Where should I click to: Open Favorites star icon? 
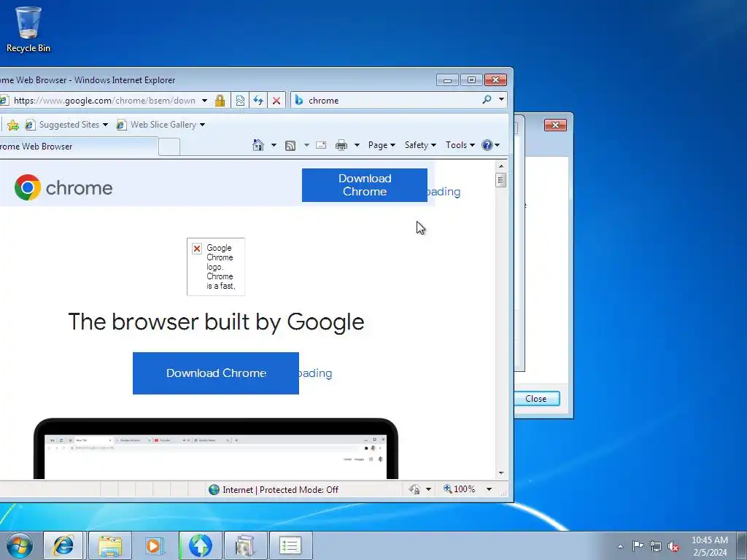point(13,125)
